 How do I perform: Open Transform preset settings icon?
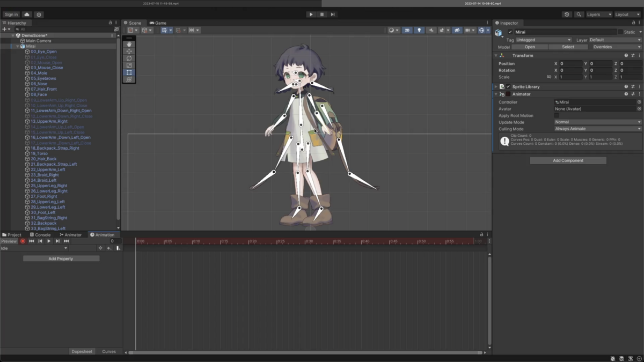tap(633, 56)
